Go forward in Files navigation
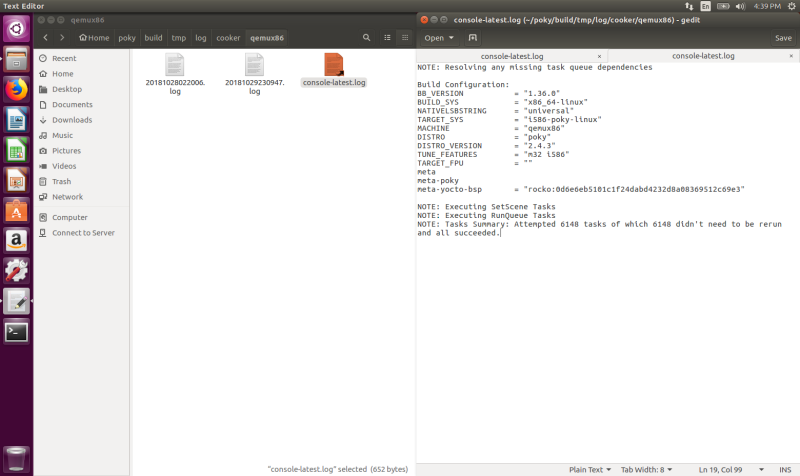This screenshot has height=476, width=800. point(62,38)
